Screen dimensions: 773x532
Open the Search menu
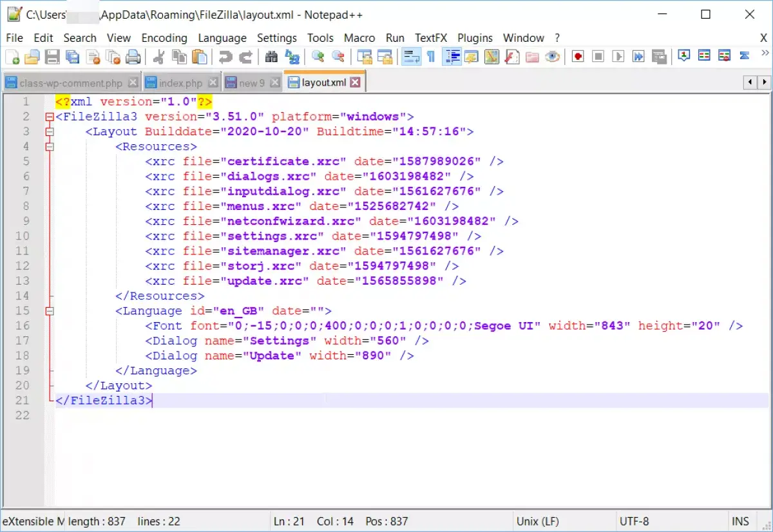coord(80,38)
